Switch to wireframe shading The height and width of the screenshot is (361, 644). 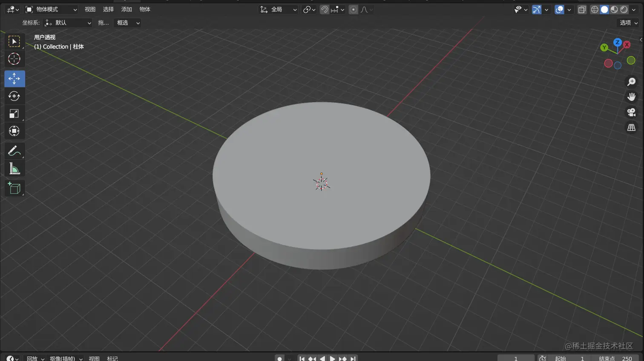pyautogui.click(x=595, y=9)
